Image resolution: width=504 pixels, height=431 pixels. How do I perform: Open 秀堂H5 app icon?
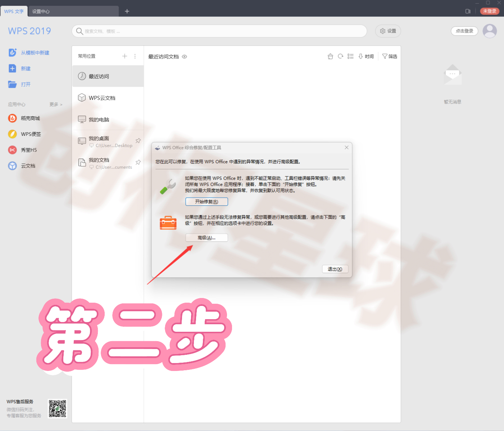13,150
